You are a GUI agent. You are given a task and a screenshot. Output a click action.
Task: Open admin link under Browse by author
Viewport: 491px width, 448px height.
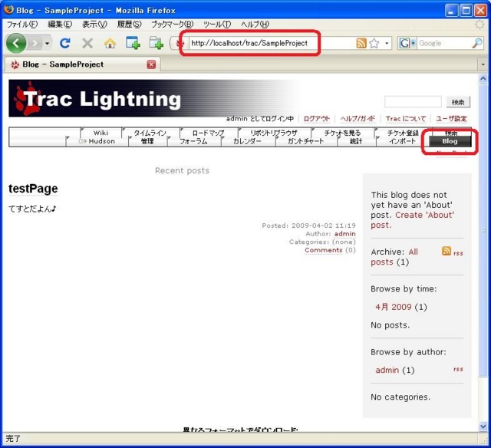387,370
